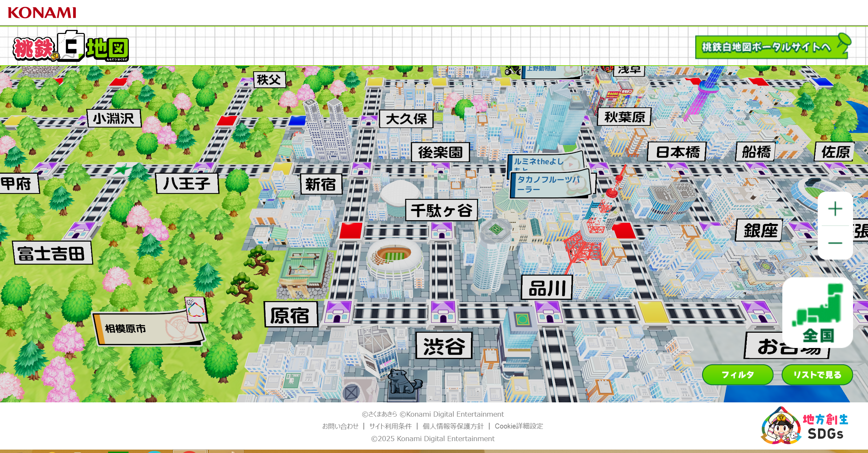Image resolution: width=868 pixels, height=453 pixels.
Task: Open 個人情報等保護方針 footer link
Action: (453, 426)
